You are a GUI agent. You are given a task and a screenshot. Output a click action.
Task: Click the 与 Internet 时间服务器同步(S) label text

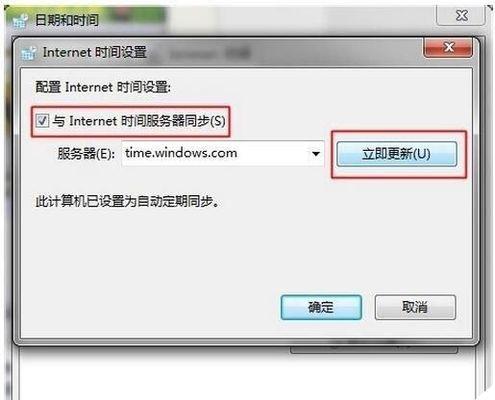point(139,121)
